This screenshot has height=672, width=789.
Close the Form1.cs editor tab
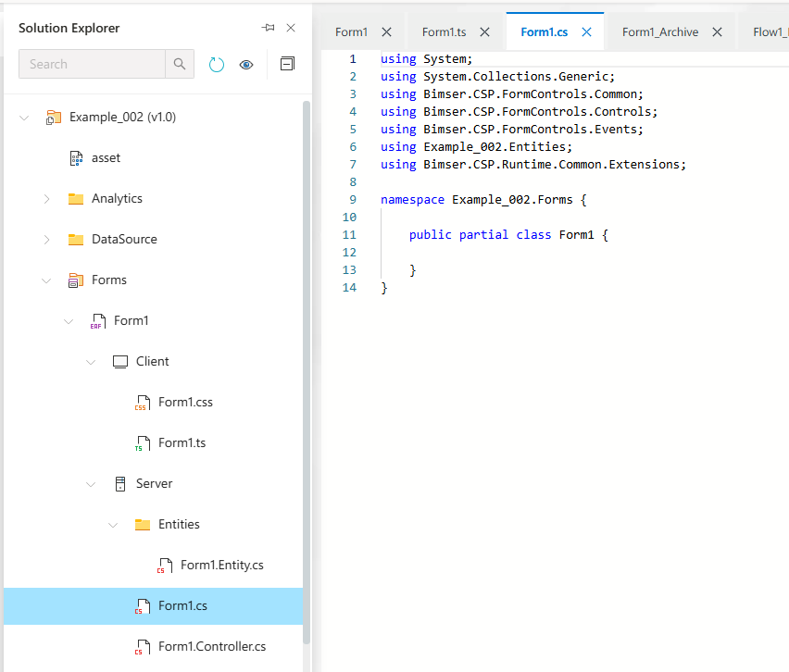587,32
